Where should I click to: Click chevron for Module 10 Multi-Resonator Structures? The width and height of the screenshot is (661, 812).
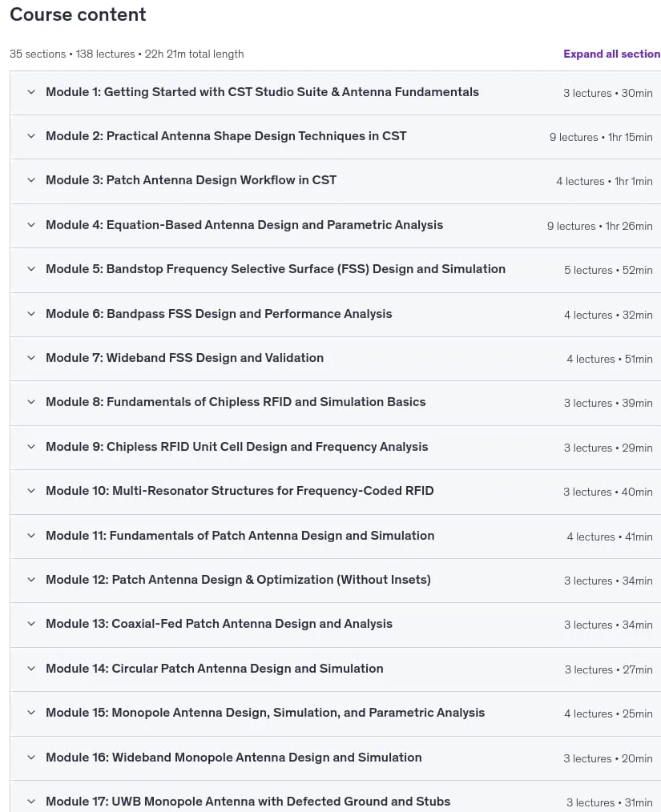point(31,490)
